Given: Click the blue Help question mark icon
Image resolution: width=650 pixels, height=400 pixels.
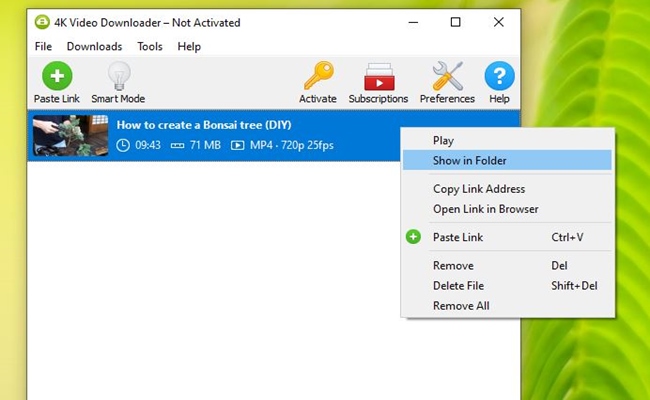Looking at the screenshot, I should click(500, 76).
